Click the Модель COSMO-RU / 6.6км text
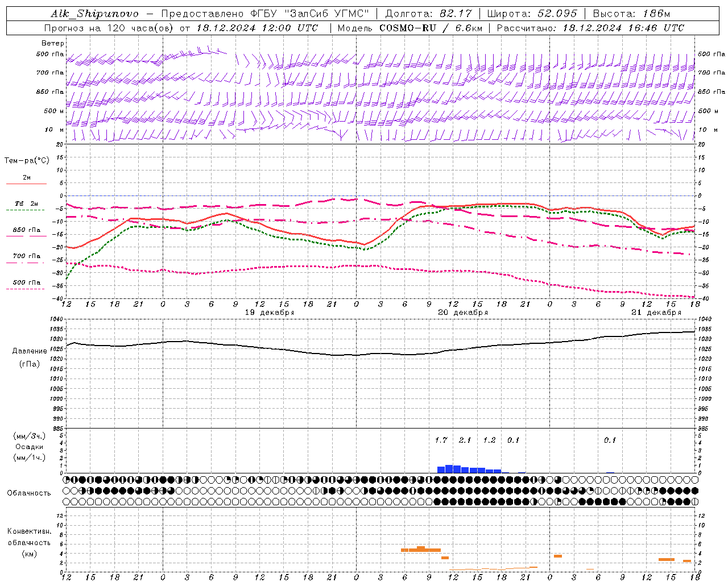This screenshot has height=582, width=728. click(x=410, y=28)
